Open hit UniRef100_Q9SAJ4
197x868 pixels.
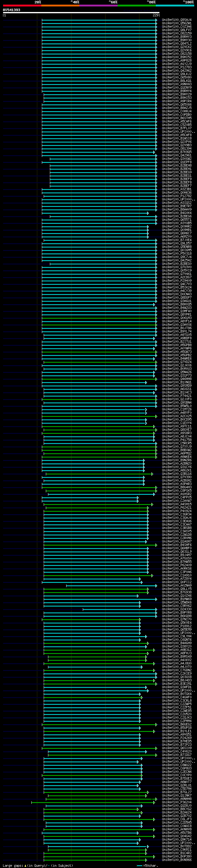pos(176,20)
